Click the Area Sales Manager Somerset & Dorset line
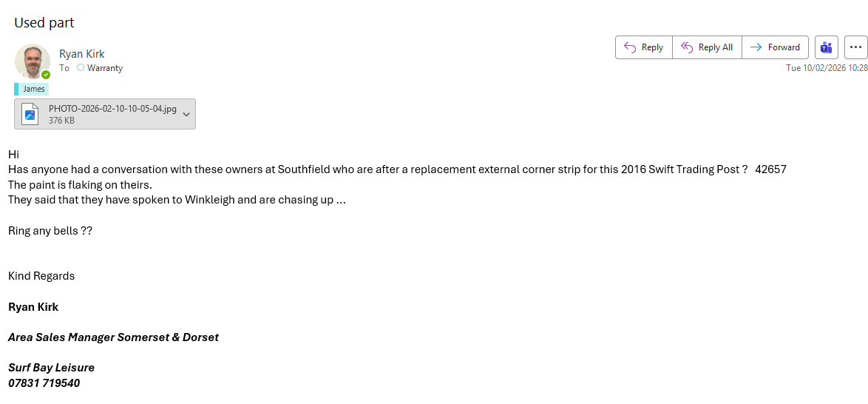868x404 pixels. coord(113,337)
